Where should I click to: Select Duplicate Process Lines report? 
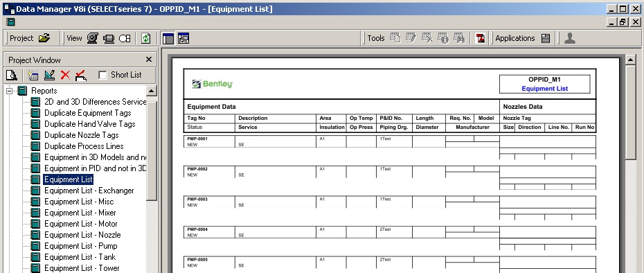[x=84, y=146]
